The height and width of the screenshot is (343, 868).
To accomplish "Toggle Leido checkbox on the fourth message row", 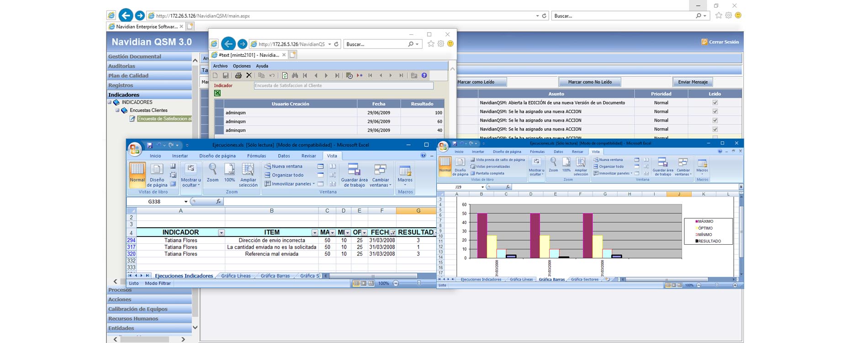I will [715, 129].
